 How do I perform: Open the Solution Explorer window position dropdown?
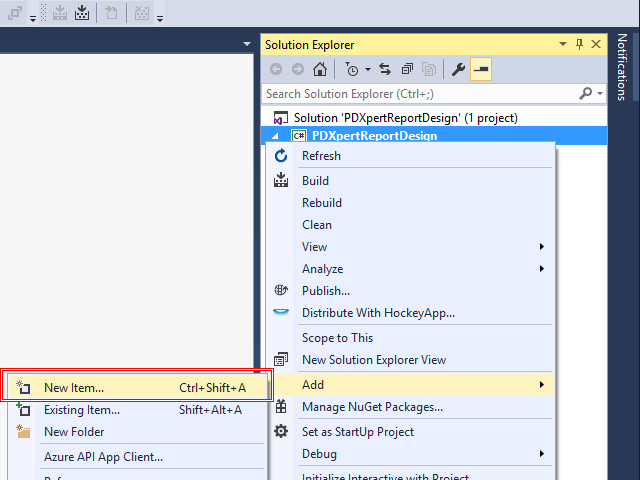(563, 44)
